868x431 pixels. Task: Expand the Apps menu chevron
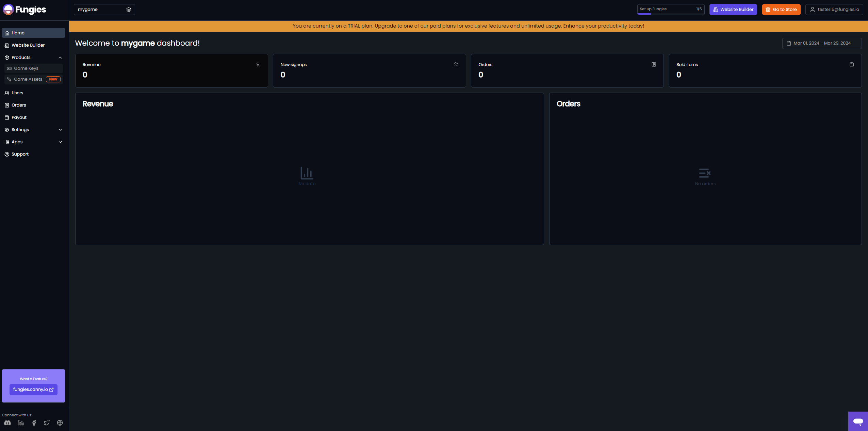point(60,142)
